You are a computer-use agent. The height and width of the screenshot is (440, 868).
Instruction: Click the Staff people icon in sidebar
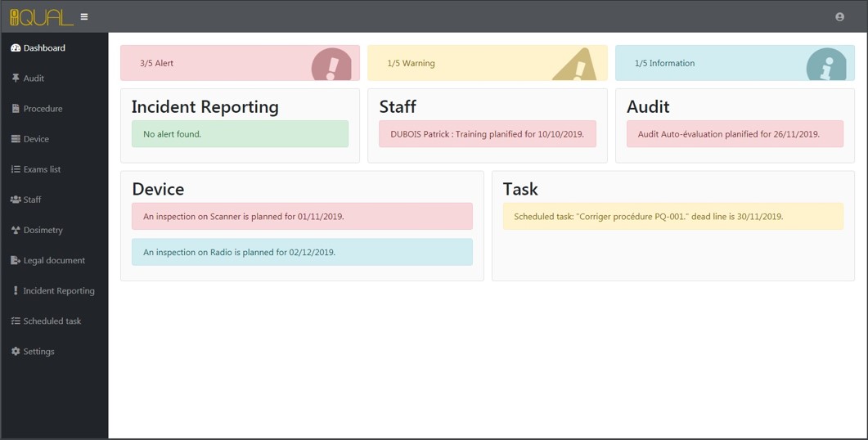(16, 200)
